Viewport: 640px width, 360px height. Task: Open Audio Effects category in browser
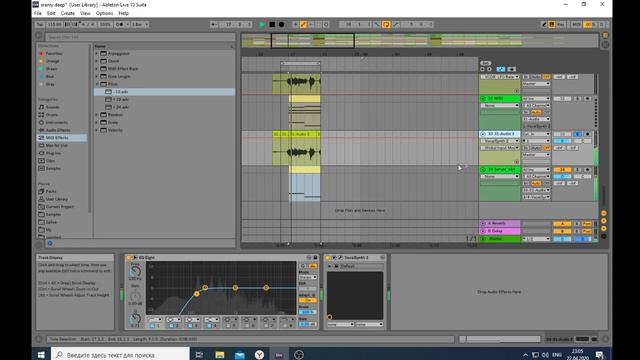(x=58, y=130)
